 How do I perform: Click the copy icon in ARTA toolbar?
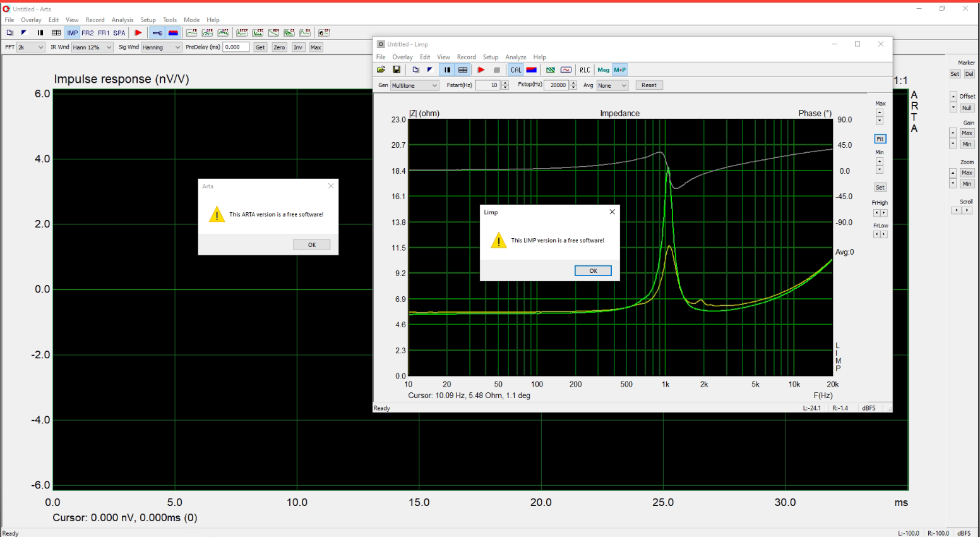9,33
